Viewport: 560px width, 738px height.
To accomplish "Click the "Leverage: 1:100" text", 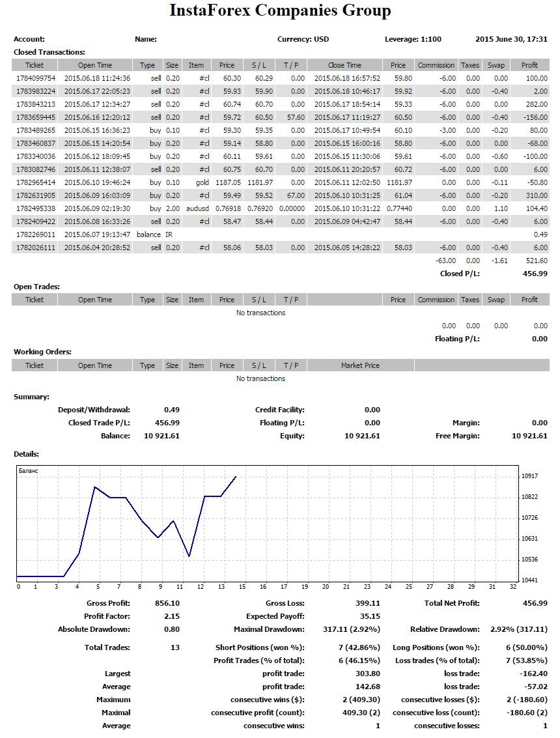I will (x=413, y=39).
